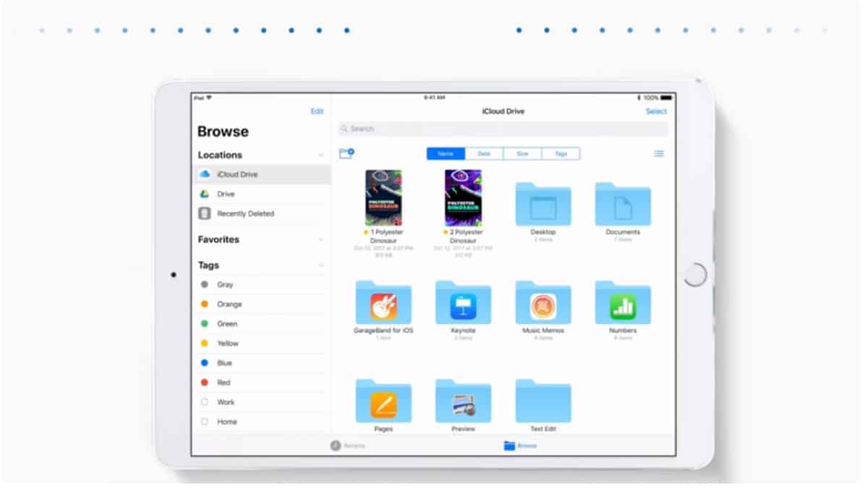The image size is (868, 488).
Task: Collapse the Tags section
Action: coord(321,265)
